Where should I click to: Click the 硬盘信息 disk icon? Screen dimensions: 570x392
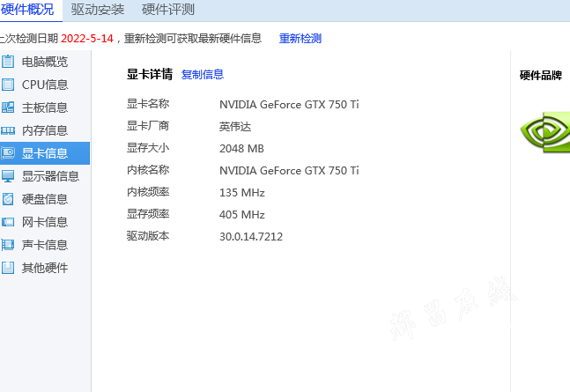(x=8, y=199)
